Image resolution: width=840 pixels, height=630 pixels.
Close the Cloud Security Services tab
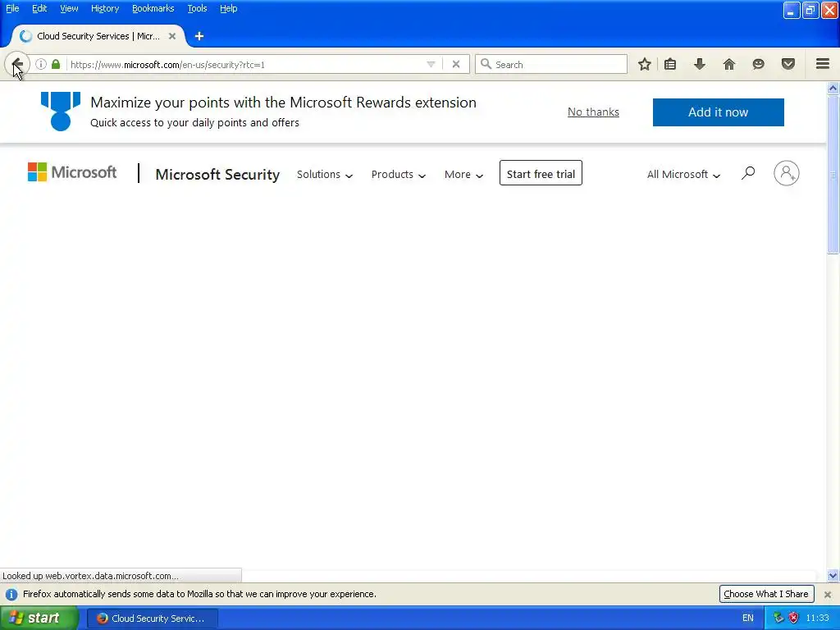point(172,36)
